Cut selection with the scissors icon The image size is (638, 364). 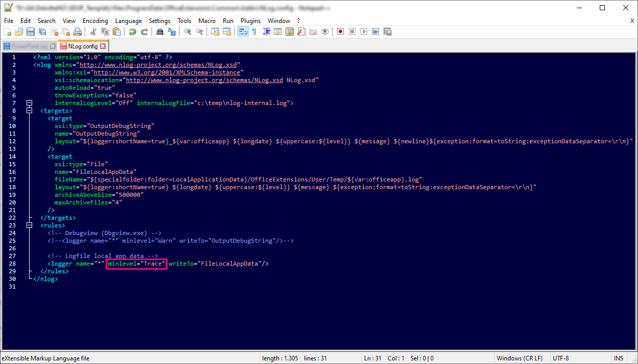click(93, 32)
